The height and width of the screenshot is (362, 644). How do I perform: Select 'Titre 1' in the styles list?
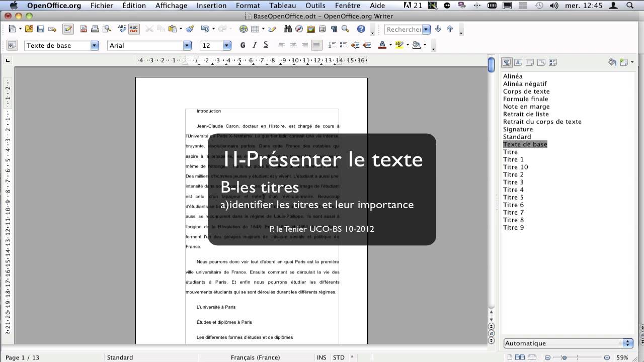[513, 159]
